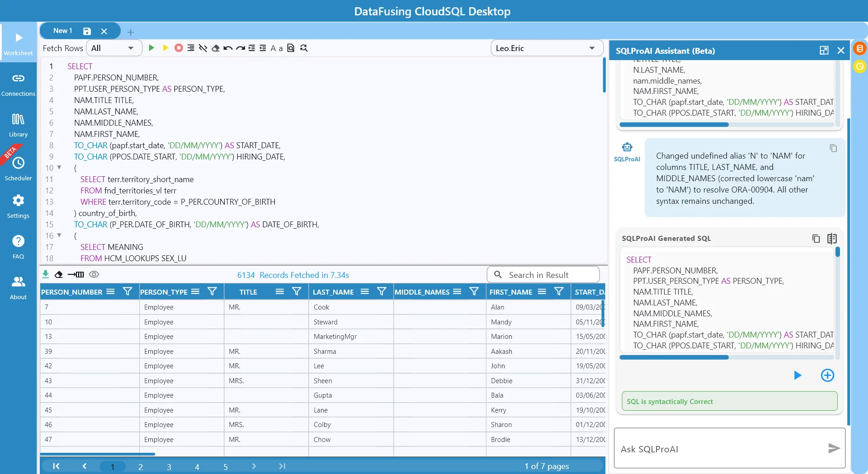The width and height of the screenshot is (868, 474).
Task: Filter the PERSON_NUMBER column
Action: pos(127,291)
